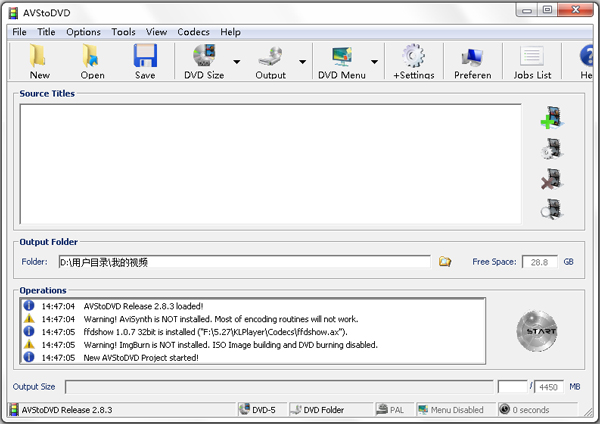Open the Codecs menu

coord(193,32)
